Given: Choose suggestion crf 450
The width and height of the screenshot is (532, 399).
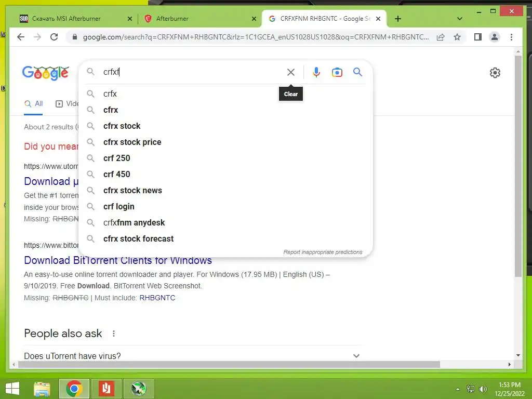Looking at the screenshot, I should pyautogui.click(x=225, y=175).
